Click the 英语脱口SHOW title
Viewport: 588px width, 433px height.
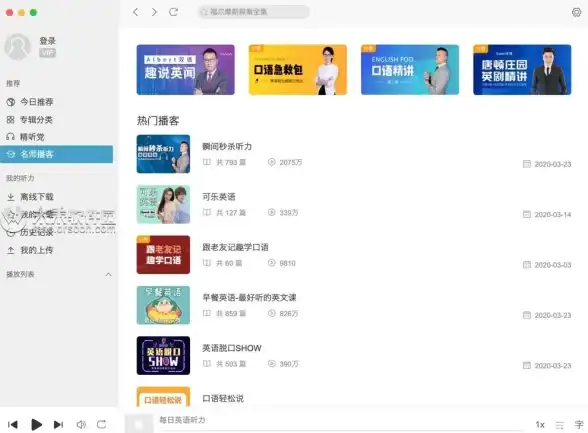[x=232, y=348]
